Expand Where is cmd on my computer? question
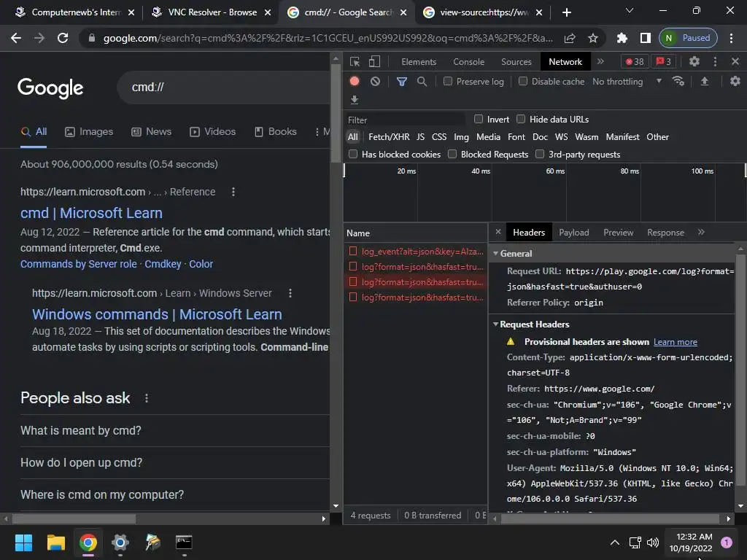Viewport: 747px width, 560px height. pos(175,495)
